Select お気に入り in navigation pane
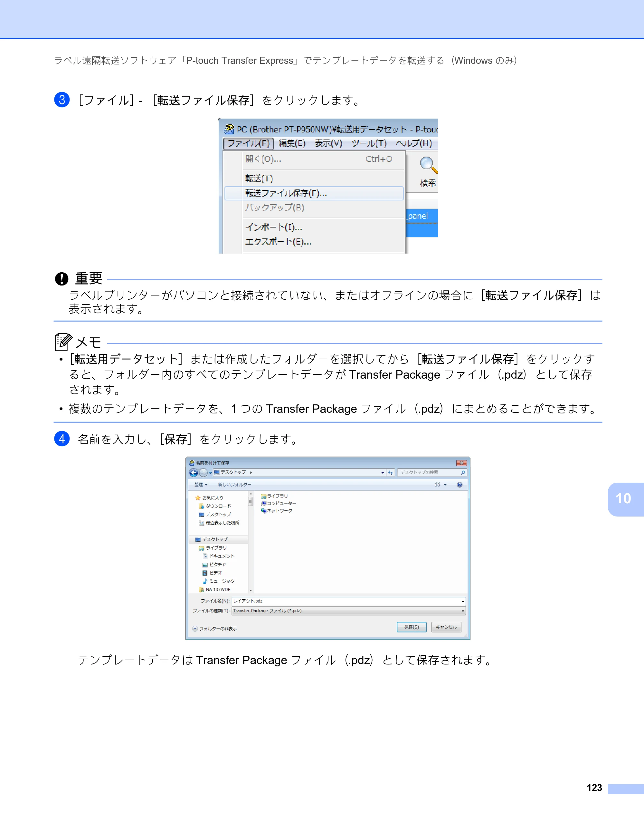 tap(209, 498)
